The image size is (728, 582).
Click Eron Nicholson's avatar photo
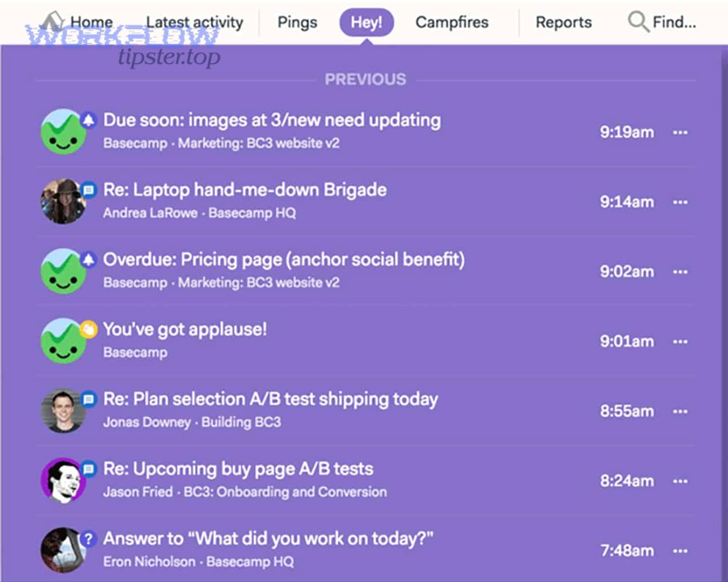tap(64, 550)
